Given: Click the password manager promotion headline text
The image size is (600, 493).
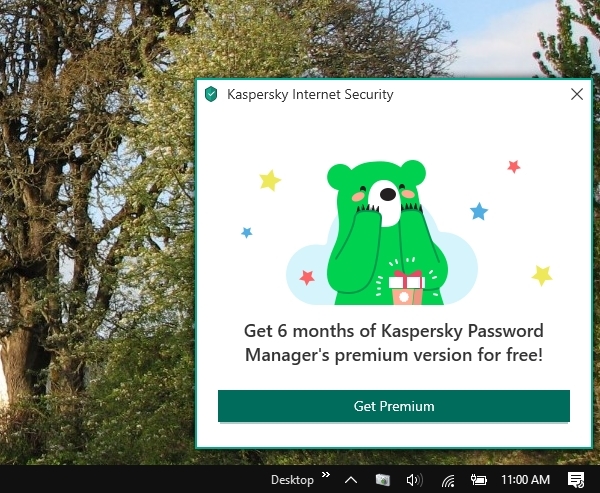Looking at the screenshot, I should tap(394, 343).
